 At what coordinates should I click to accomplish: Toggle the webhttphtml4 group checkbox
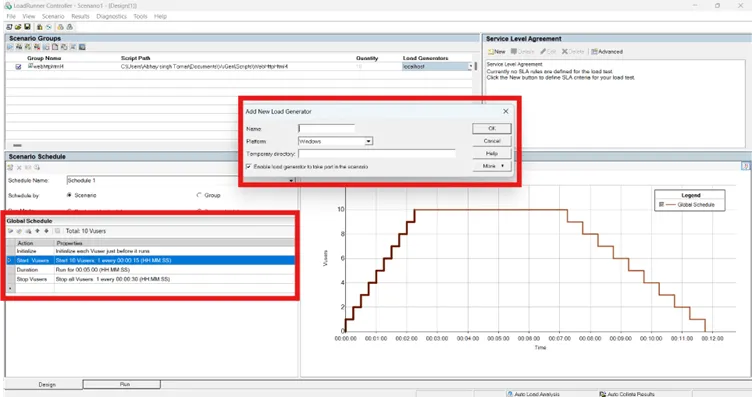[x=18, y=67]
